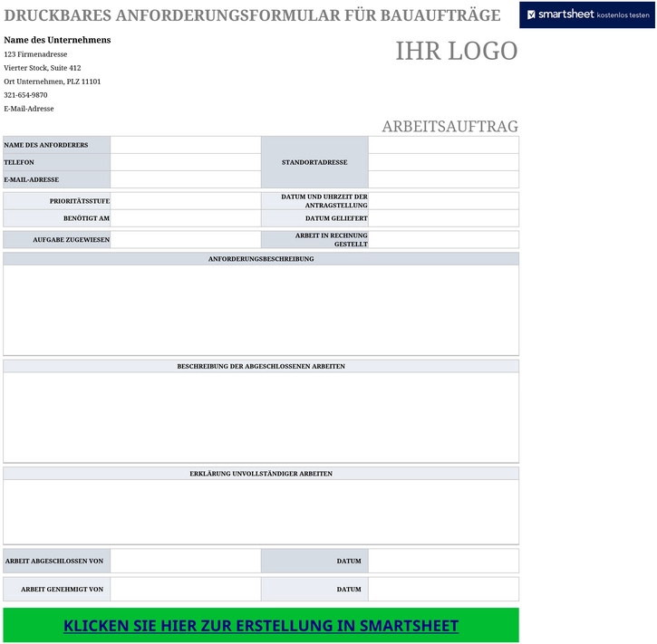Click the ANFORDERUNGSBESCHREIBUNG header bar
Viewport: 657px width, 644px height.
tap(261, 259)
